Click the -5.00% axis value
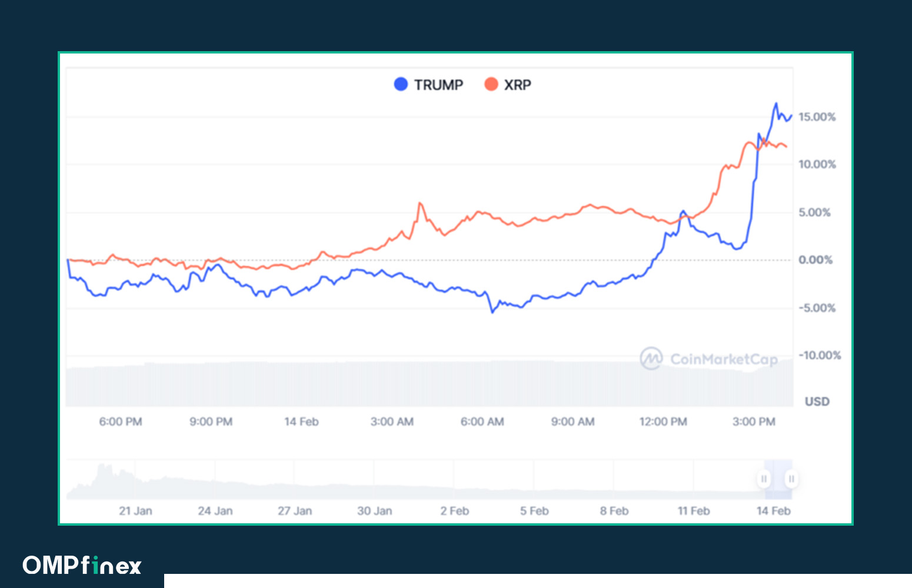 817,308
